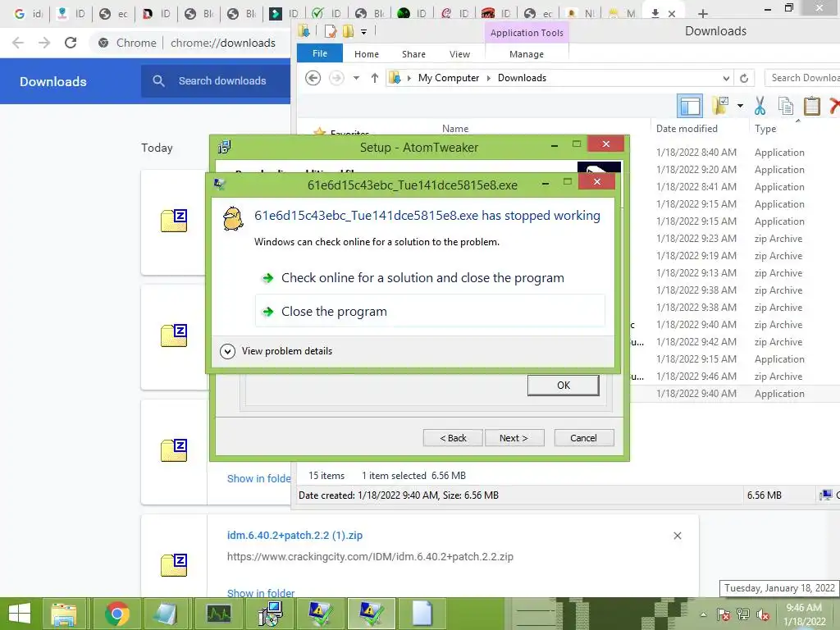Image resolution: width=840 pixels, height=630 pixels.
Task: Open Customize Quick Access Toolbar dropdown
Action: click(363, 32)
